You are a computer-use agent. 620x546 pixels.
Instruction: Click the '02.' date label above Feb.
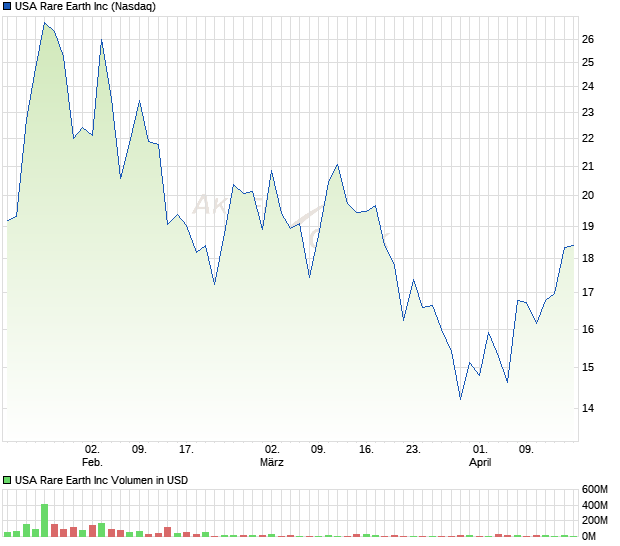pyautogui.click(x=92, y=450)
